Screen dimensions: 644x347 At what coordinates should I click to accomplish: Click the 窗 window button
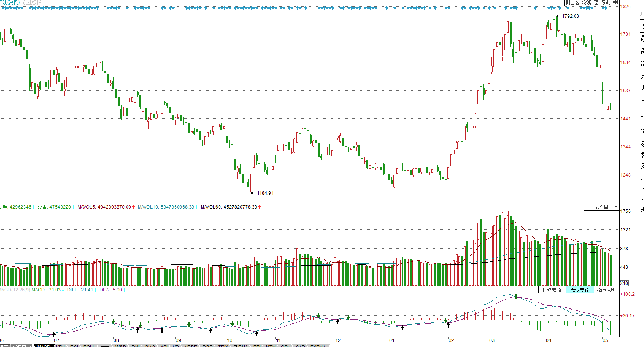[596, 2]
